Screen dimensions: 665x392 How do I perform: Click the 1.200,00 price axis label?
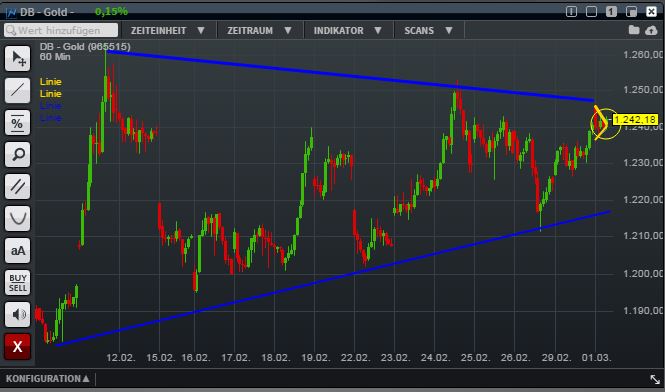[643, 274]
